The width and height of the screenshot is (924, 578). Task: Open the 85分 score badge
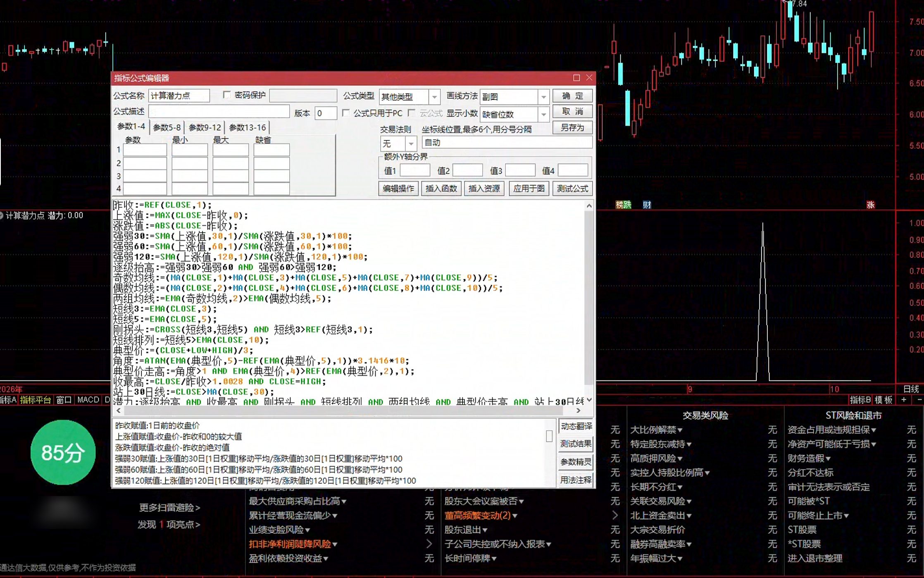tap(63, 452)
